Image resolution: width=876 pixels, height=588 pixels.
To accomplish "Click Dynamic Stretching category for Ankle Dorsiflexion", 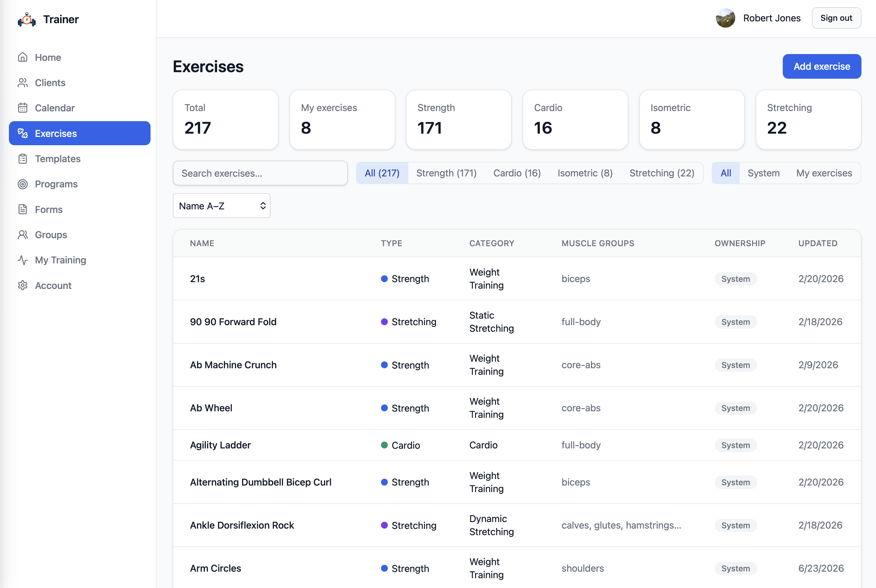I will point(491,525).
